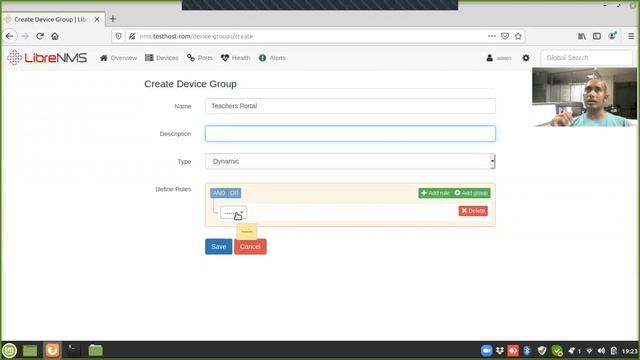Viewport: 640px width, 360px height.
Task: Click the address bar URL
Action: click(x=196, y=36)
